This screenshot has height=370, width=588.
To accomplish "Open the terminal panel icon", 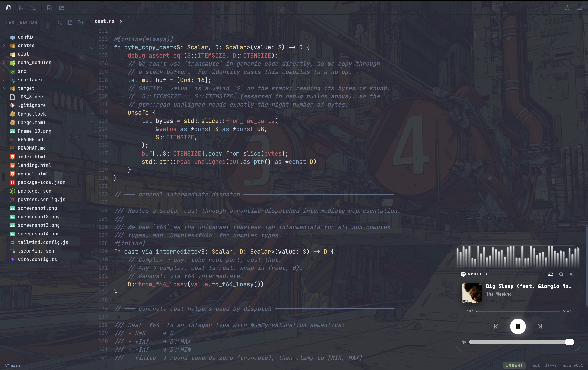I will tap(33, 8).
